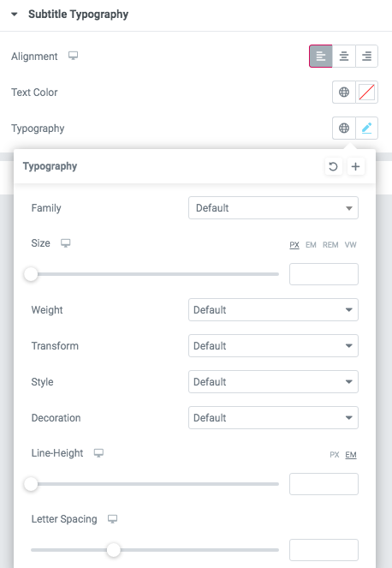The height and width of the screenshot is (568, 392).
Task: Open responsive device icon next to Alignment
Action: (x=73, y=56)
